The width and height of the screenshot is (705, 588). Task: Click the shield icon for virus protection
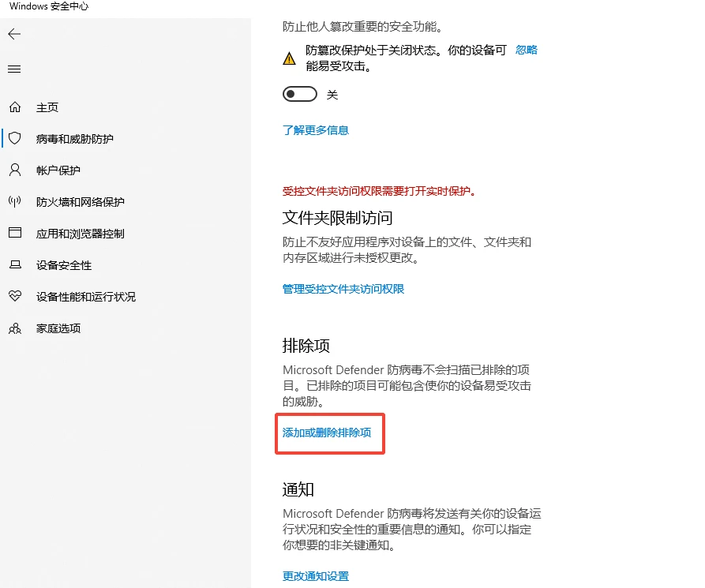[15, 138]
